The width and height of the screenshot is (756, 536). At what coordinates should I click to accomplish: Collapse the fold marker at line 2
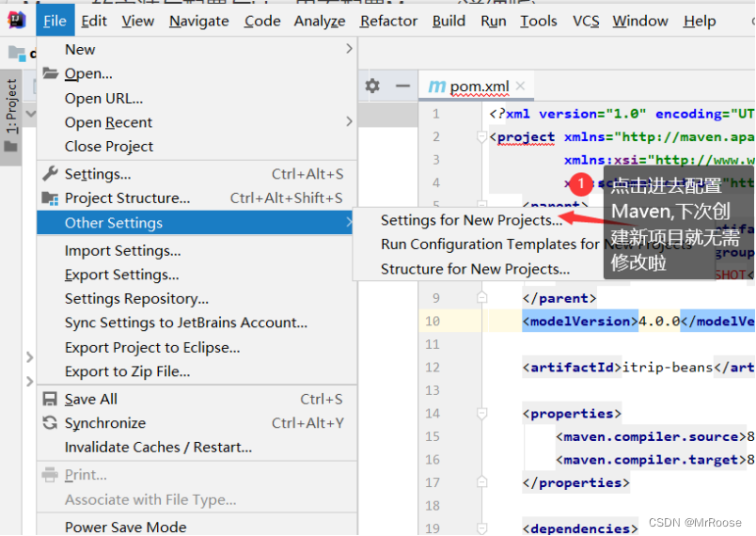(x=481, y=137)
